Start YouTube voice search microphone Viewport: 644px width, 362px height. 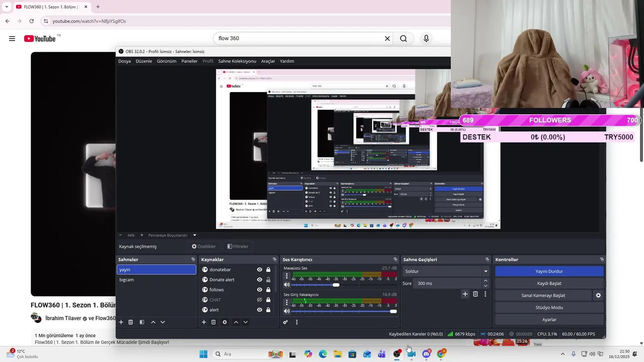[x=426, y=39]
